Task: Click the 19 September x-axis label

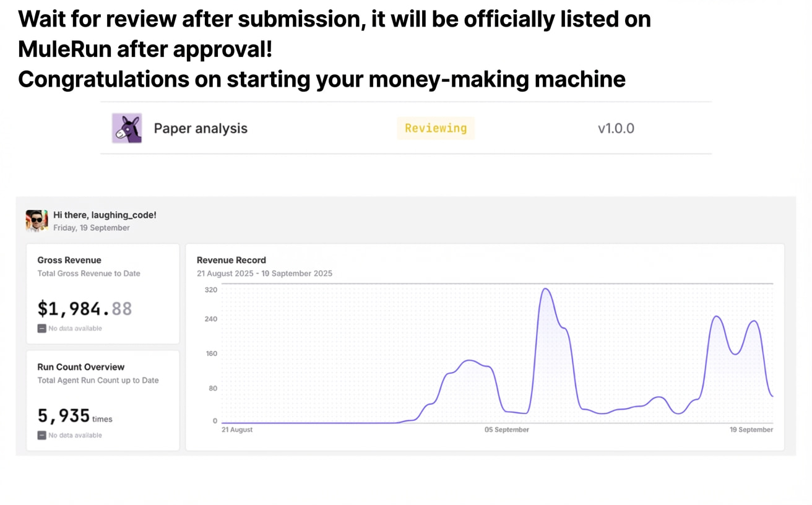Action: (751, 429)
